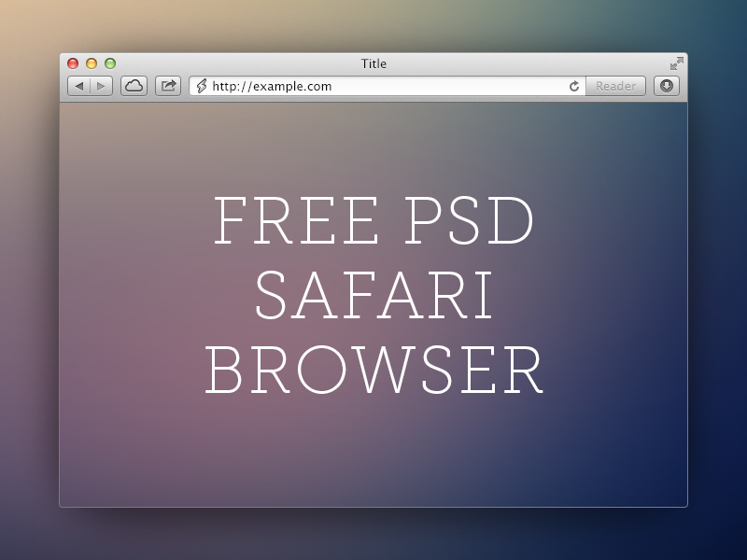Click the http://example.com address field
Screen dimensions: 747x560
point(373,86)
